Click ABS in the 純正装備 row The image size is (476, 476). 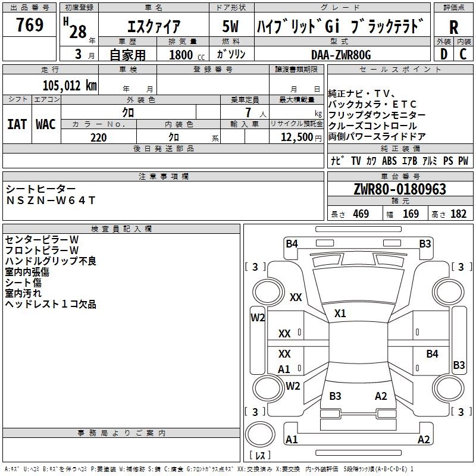click(390, 161)
